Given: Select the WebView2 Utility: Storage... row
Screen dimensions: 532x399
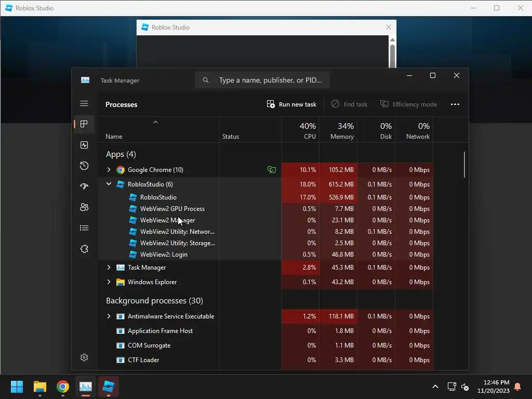Looking at the screenshot, I should click(265, 243).
